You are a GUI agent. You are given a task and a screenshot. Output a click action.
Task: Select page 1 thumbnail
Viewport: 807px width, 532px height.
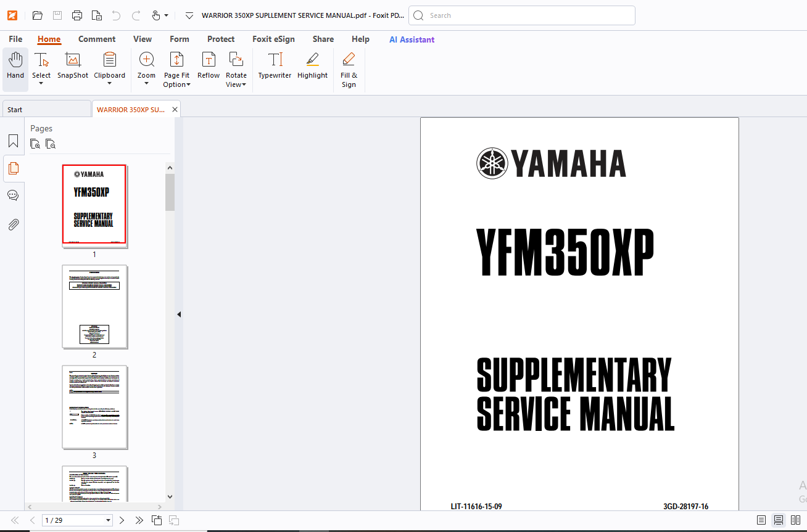click(94, 205)
